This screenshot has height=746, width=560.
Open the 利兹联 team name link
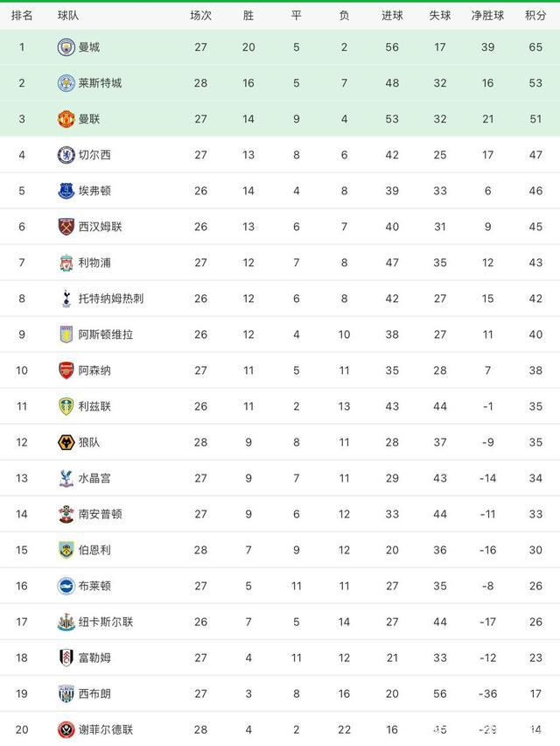pyautogui.click(x=94, y=406)
